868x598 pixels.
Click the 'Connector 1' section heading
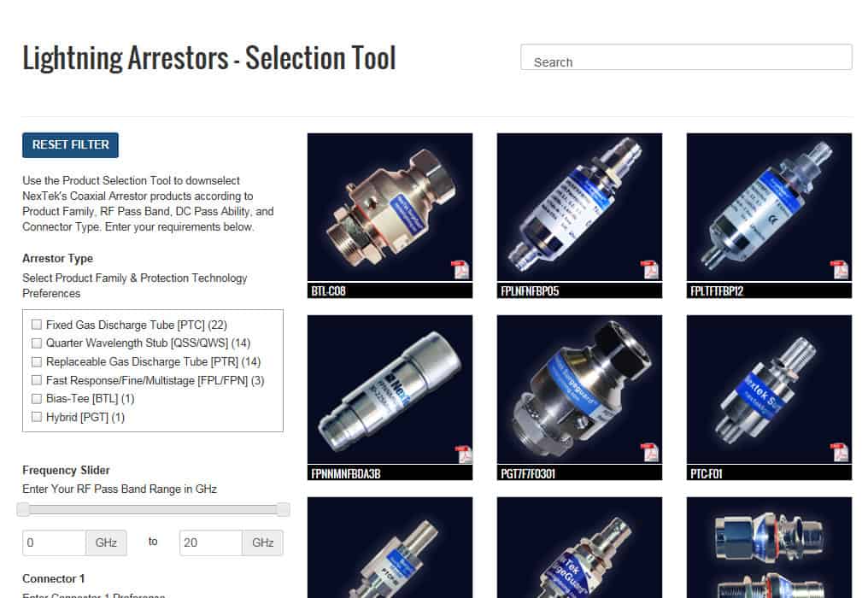pos(54,578)
